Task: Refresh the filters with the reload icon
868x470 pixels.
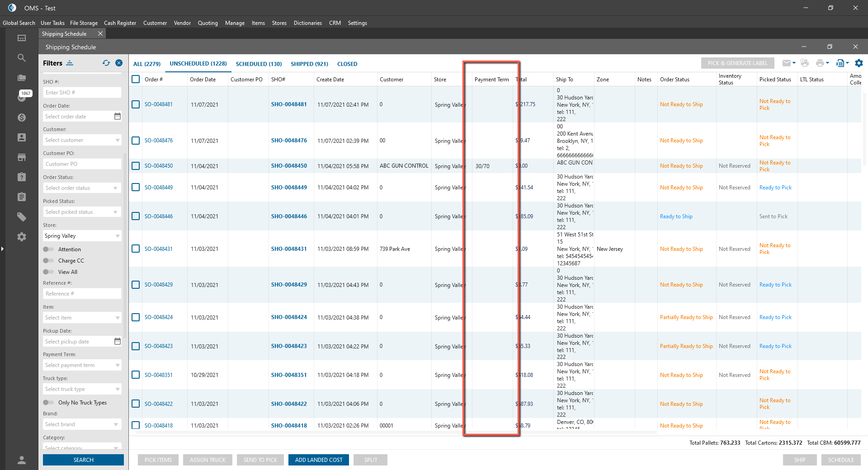Action: tap(106, 63)
